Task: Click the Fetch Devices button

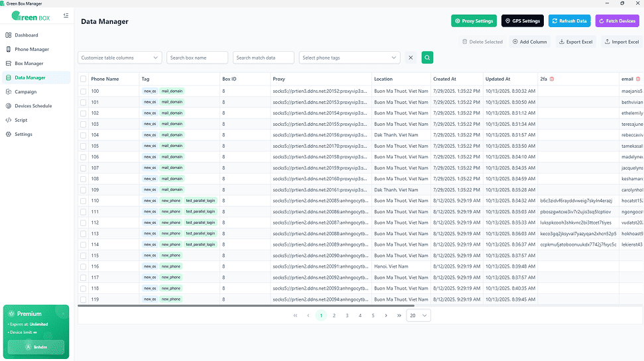Action: 617,21
